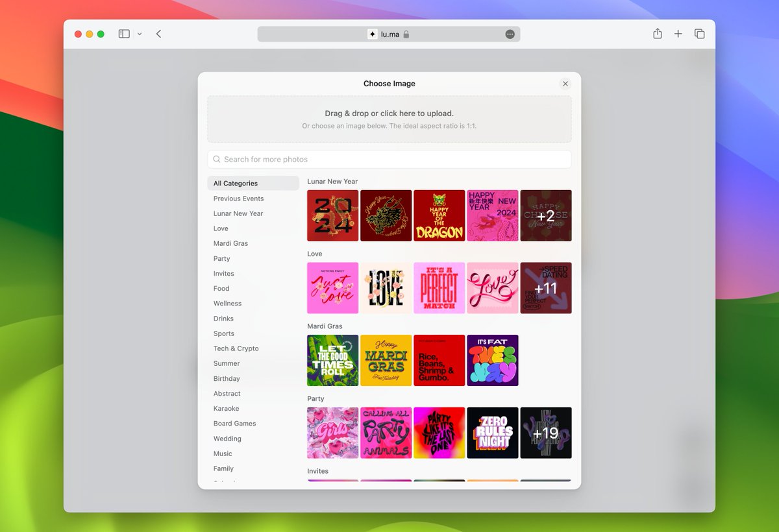Click the Mardi Gras section heading

click(x=325, y=326)
